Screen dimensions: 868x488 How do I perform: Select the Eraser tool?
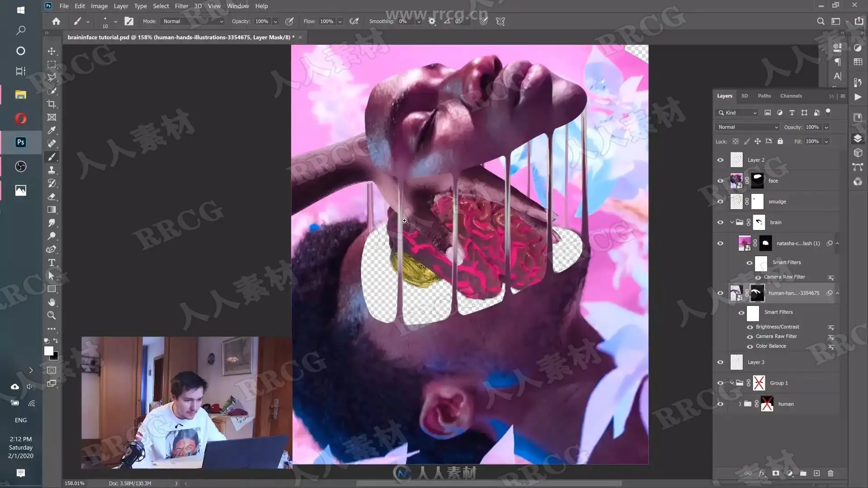coord(52,197)
